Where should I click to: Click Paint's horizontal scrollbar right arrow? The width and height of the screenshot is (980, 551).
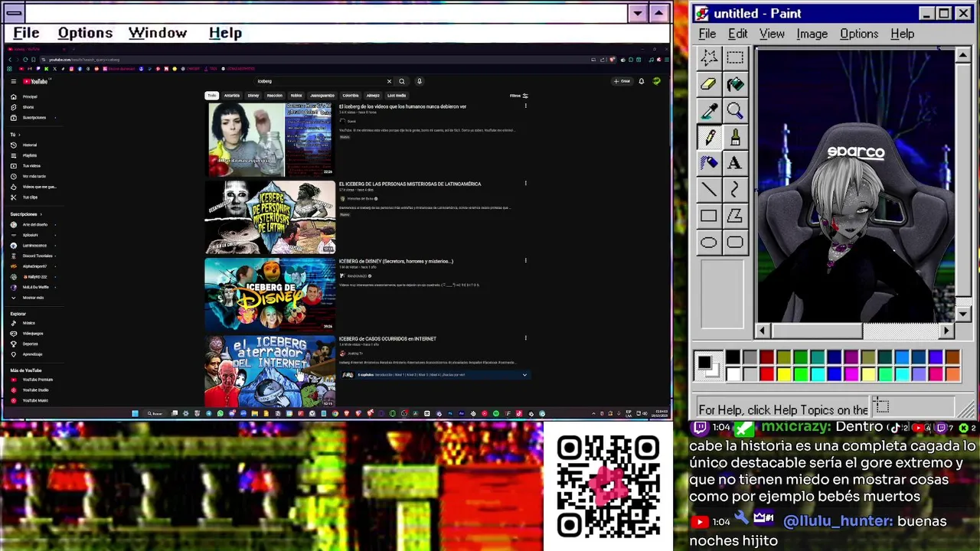tap(947, 331)
